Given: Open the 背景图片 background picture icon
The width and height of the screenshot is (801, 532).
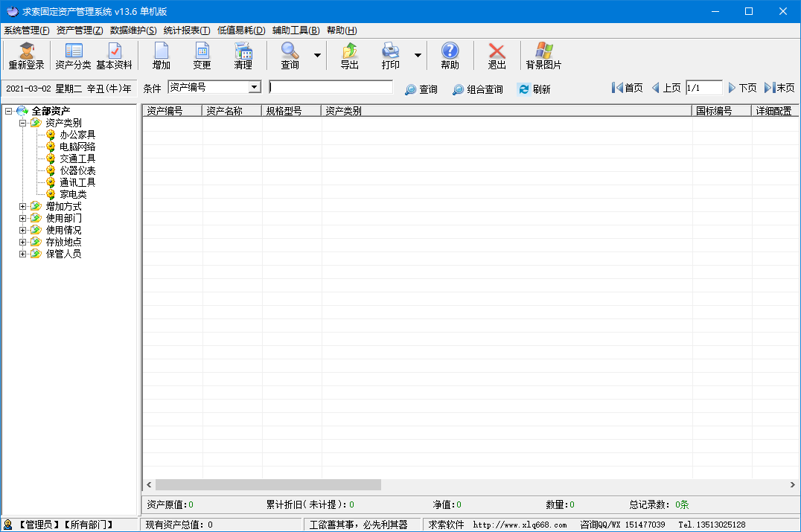Looking at the screenshot, I should (543, 56).
